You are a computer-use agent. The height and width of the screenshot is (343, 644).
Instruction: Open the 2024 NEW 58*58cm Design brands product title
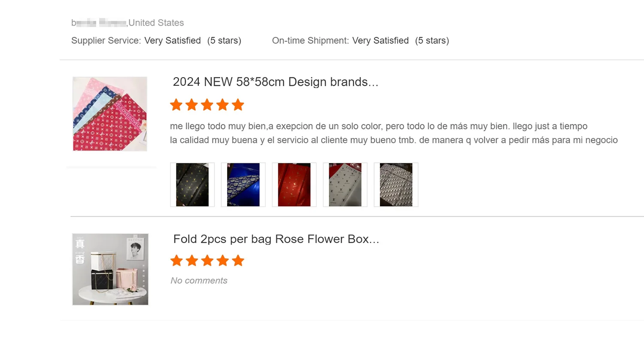tap(276, 82)
